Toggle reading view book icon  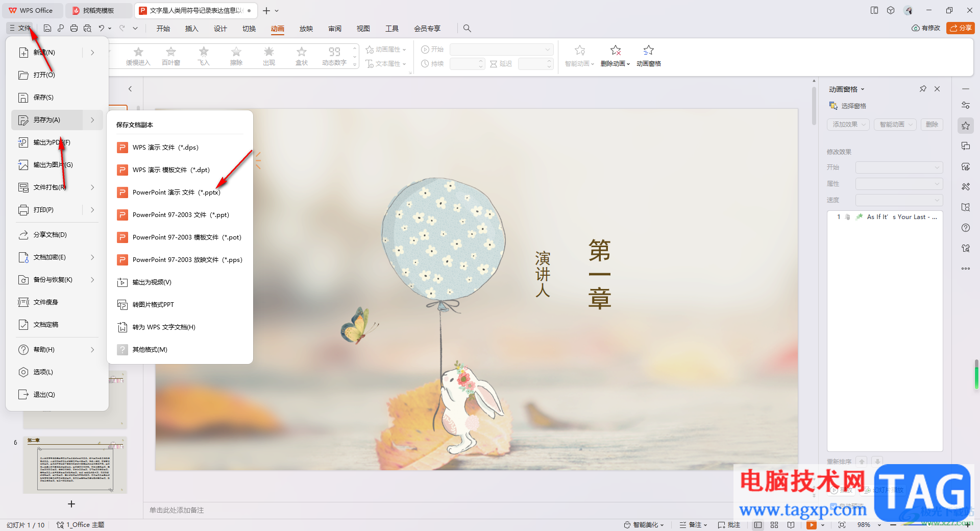tap(791, 525)
